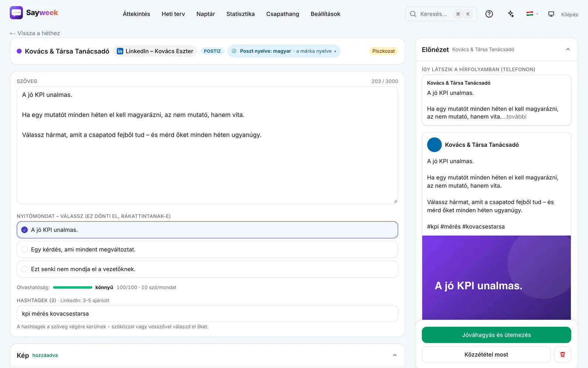The width and height of the screenshot is (588, 368).
Task: Click the globe icon in language chip
Action: click(x=234, y=51)
